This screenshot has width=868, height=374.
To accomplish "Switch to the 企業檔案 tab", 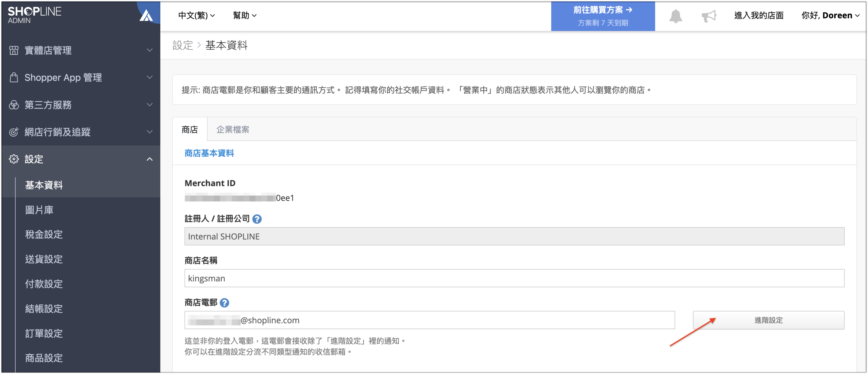I will click(232, 130).
